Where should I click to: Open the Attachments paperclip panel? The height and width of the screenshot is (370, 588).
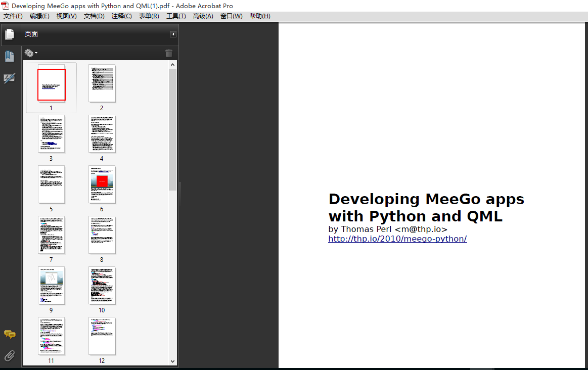pos(10,355)
